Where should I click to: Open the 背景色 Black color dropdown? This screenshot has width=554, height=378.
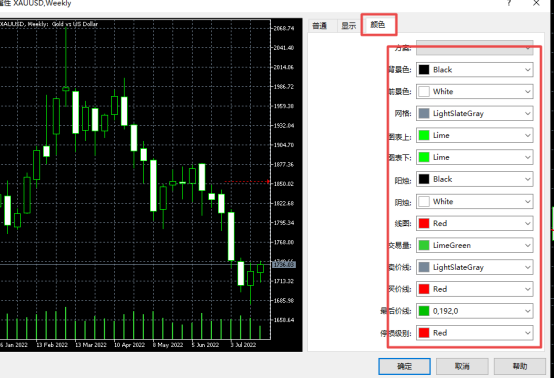[x=475, y=70]
